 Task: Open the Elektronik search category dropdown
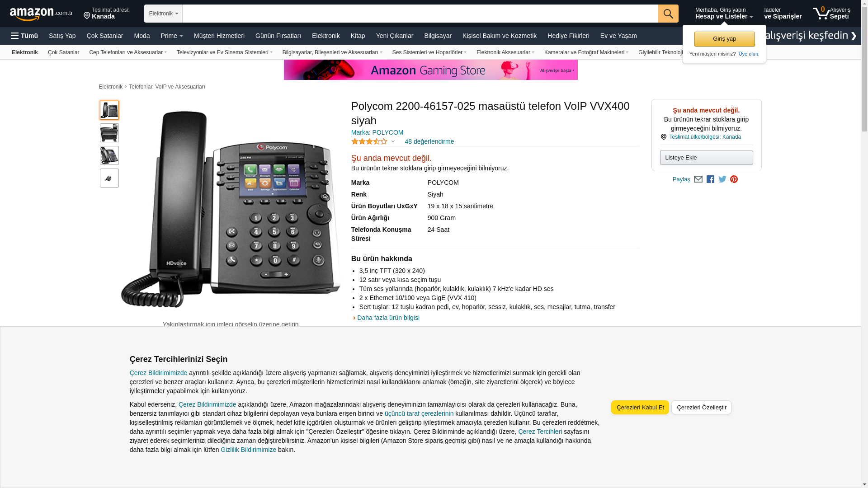point(163,14)
